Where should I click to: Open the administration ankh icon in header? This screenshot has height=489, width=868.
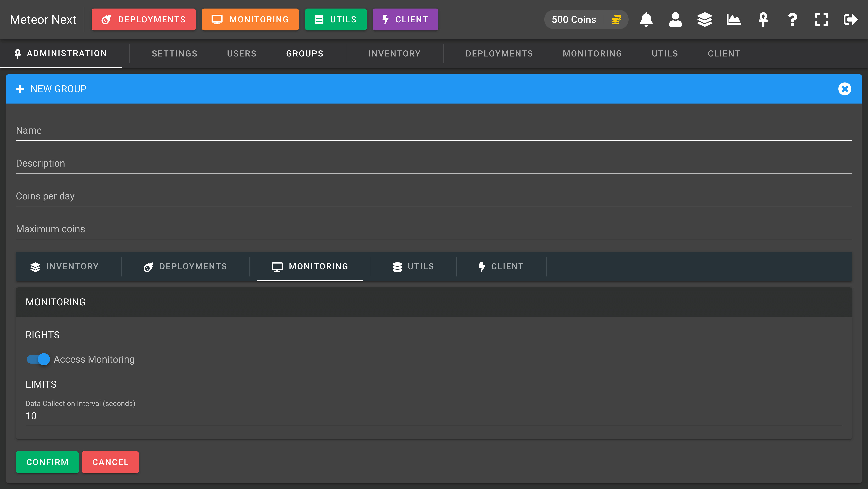pos(763,19)
